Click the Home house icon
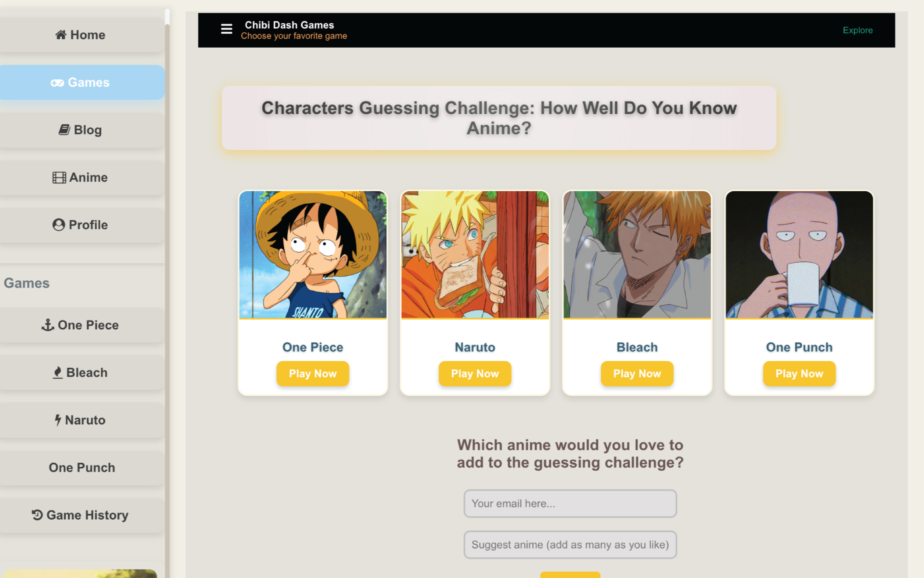This screenshot has width=924, height=578. point(61,35)
